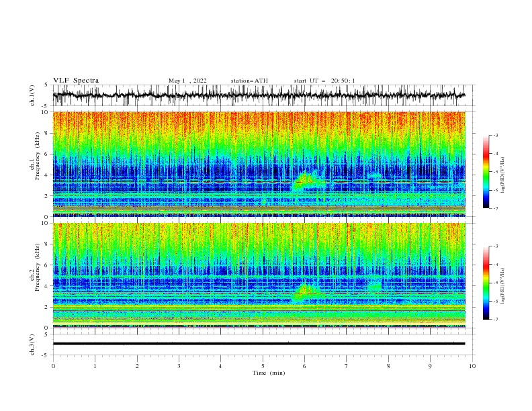Select the "start UT = 20:50:1" text
Screen dimensions: 532x411
point(324,81)
